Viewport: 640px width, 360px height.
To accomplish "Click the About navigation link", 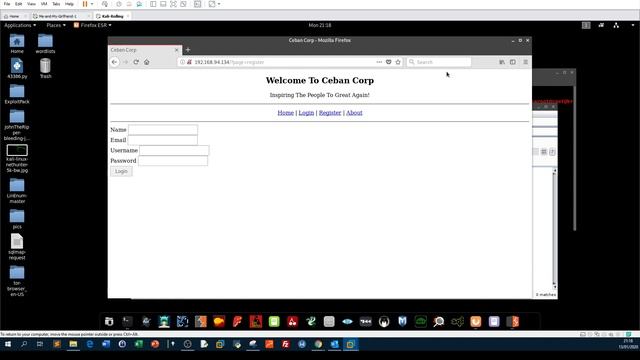I will tap(354, 113).
